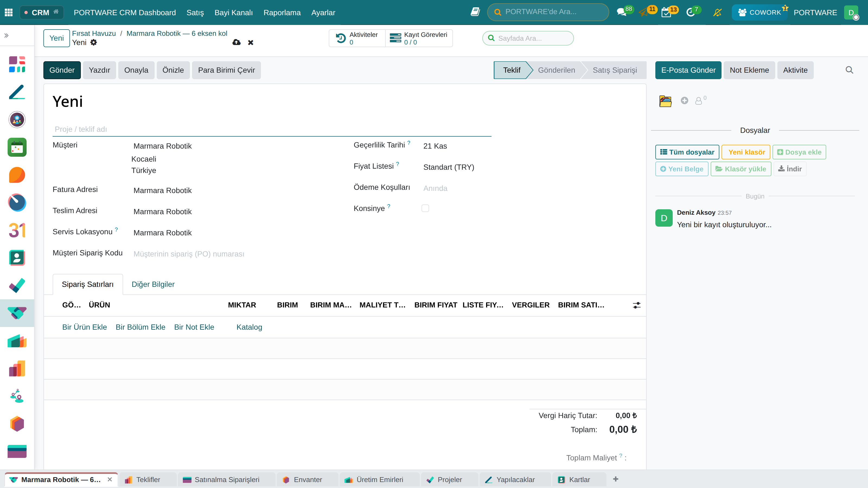Click the cloud save icon next to breadcrumb
868x488 pixels.
237,43
